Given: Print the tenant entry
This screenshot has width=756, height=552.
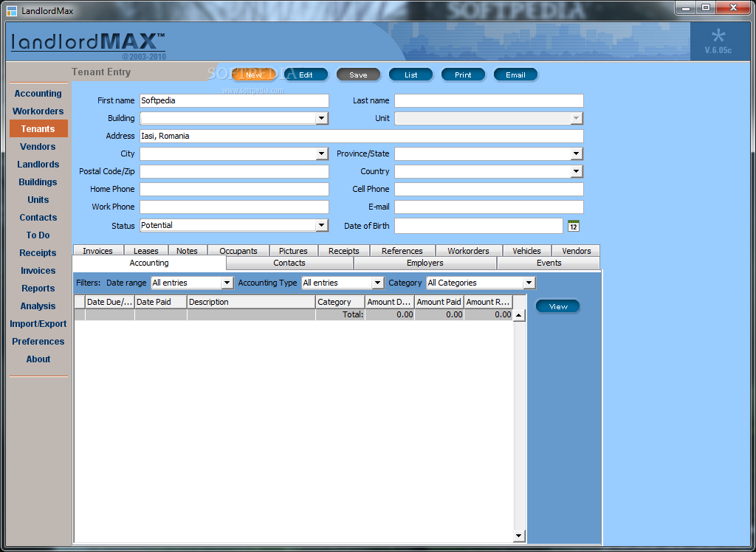Looking at the screenshot, I should 463,75.
